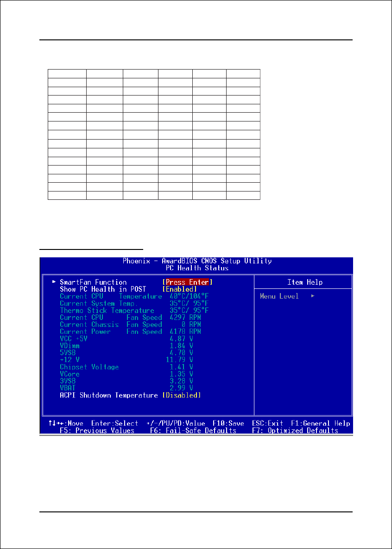392x549 pixels.
Task: Select Show PC Health in POST label
Action: coord(103,289)
